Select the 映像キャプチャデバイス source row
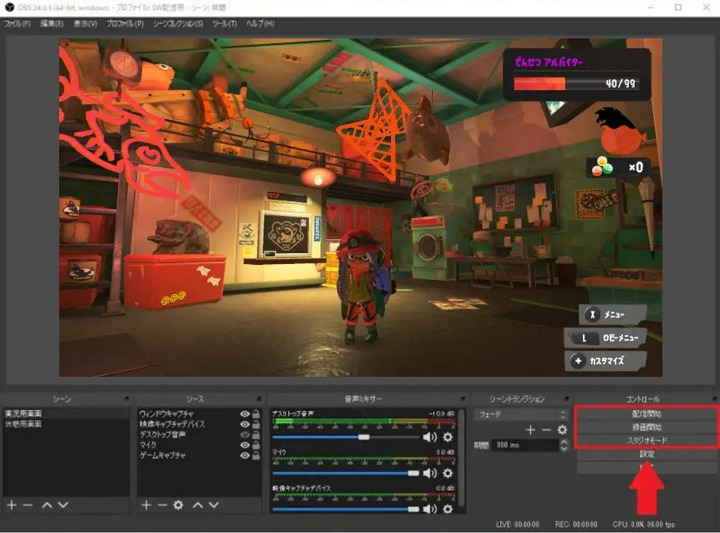 click(x=199, y=424)
